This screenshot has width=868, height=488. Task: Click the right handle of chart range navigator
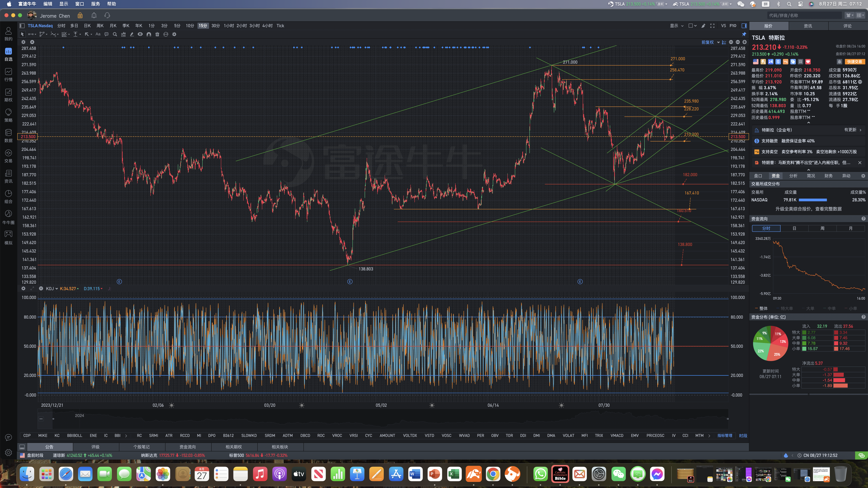727,419
